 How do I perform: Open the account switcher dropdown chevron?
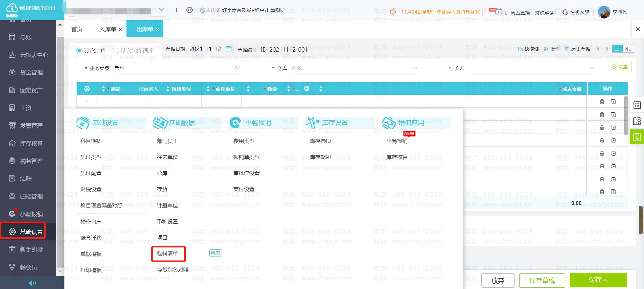(161, 10)
